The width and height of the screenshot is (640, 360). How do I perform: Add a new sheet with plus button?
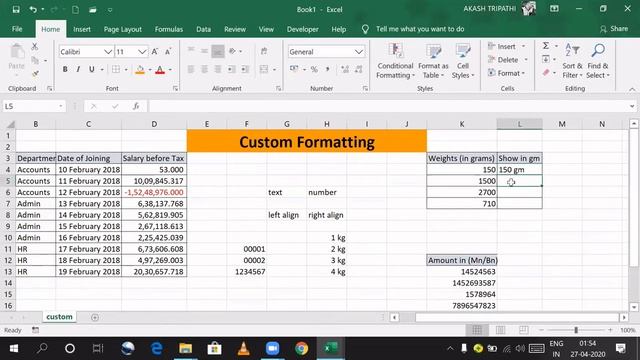[x=95, y=317]
